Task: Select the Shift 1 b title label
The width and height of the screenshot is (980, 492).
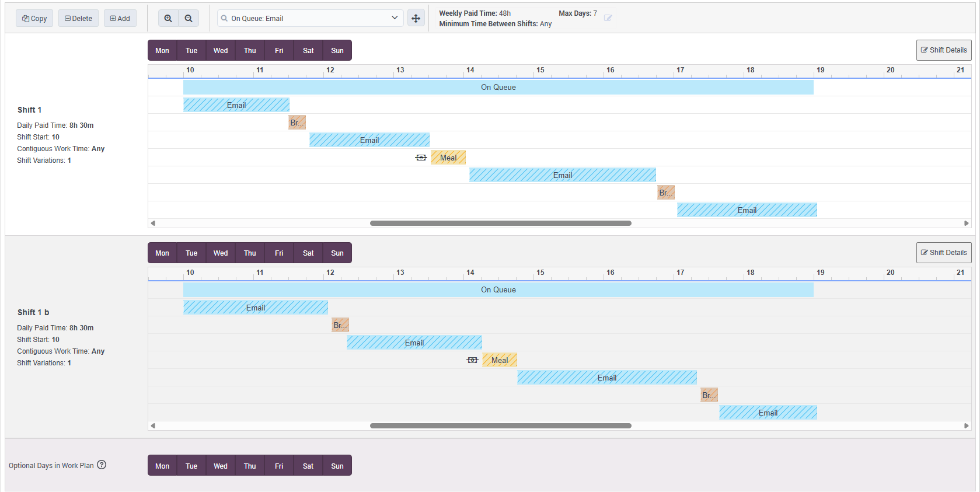Action: click(33, 312)
